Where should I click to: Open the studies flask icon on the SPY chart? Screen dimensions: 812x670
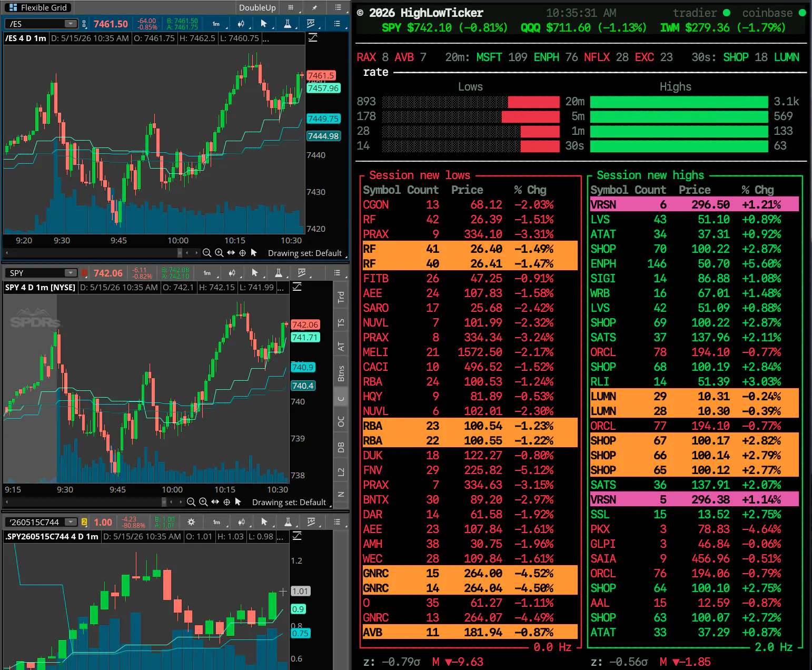[279, 273]
